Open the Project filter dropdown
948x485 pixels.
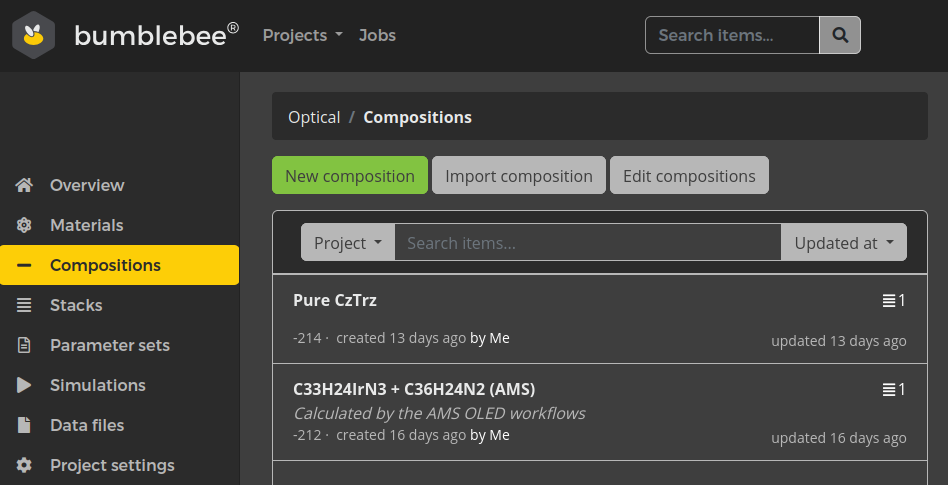pyautogui.click(x=347, y=243)
